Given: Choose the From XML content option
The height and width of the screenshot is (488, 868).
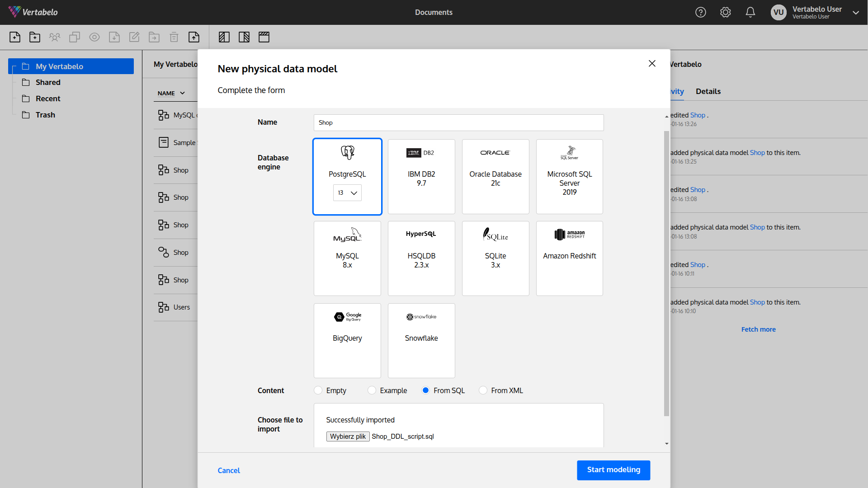Looking at the screenshot, I should coord(483,390).
